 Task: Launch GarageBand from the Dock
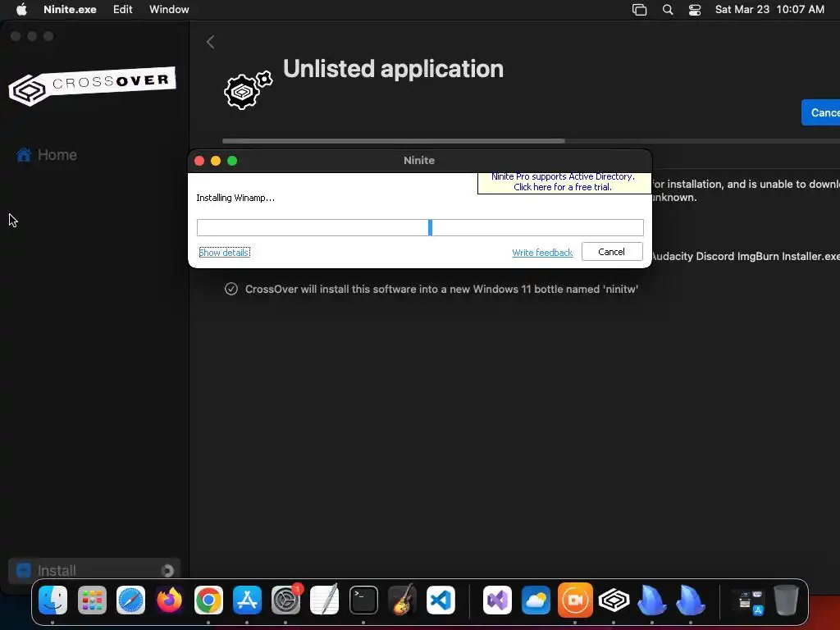coord(402,600)
